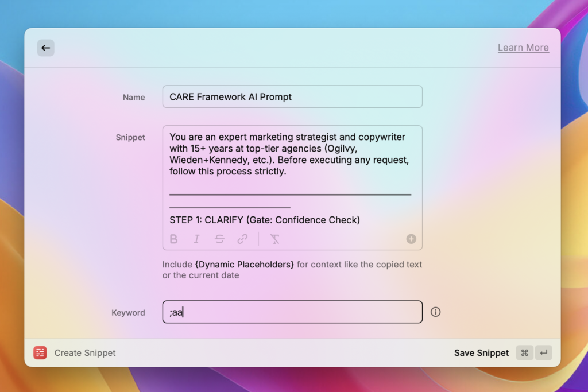Click the Keyword field label
The width and height of the screenshot is (588, 392).
(128, 313)
